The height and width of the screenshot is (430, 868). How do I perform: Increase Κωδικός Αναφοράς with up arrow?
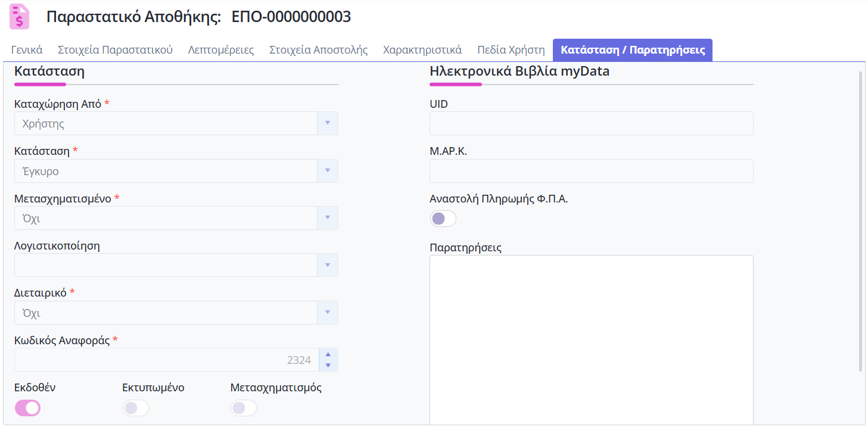tap(328, 354)
